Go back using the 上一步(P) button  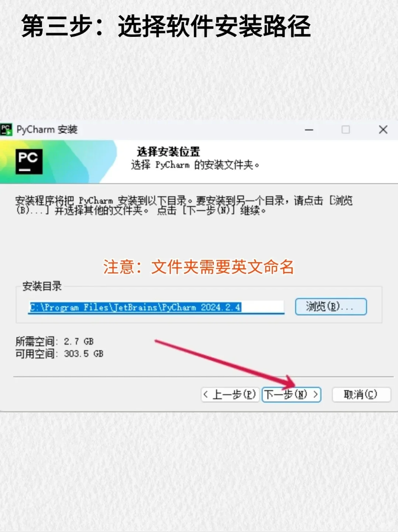[x=230, y=394]
